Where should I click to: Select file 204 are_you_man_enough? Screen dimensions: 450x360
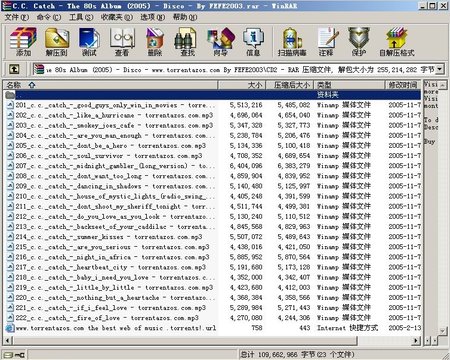pos(115,136)
